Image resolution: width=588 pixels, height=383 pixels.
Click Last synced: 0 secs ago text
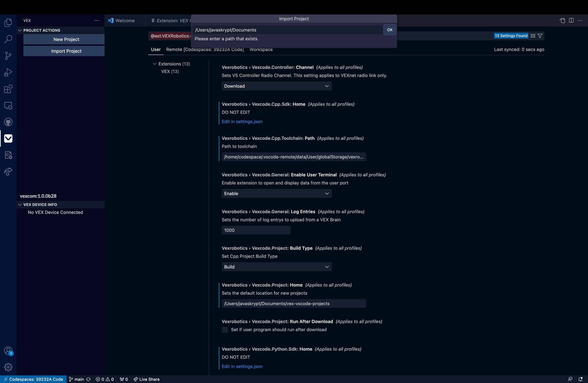(519, 49)
